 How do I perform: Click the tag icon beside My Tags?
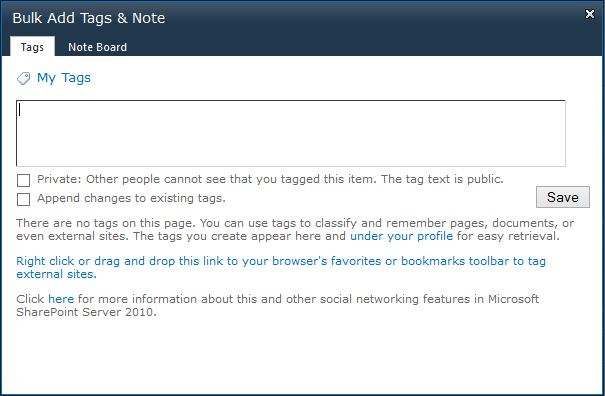click(x=24, y=78)
